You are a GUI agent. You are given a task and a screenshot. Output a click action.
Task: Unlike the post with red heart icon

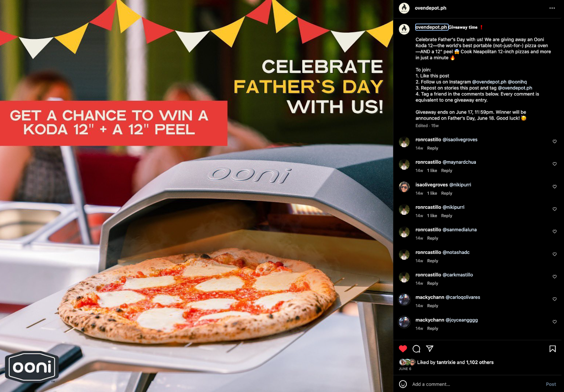pyautogui.click(x=403, y=349)
